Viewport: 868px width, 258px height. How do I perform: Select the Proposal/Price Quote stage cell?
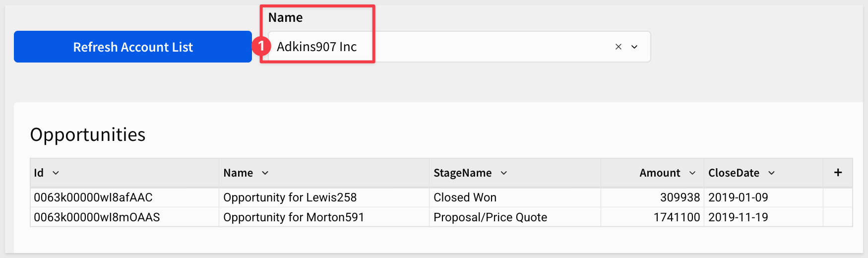[490, 217]
